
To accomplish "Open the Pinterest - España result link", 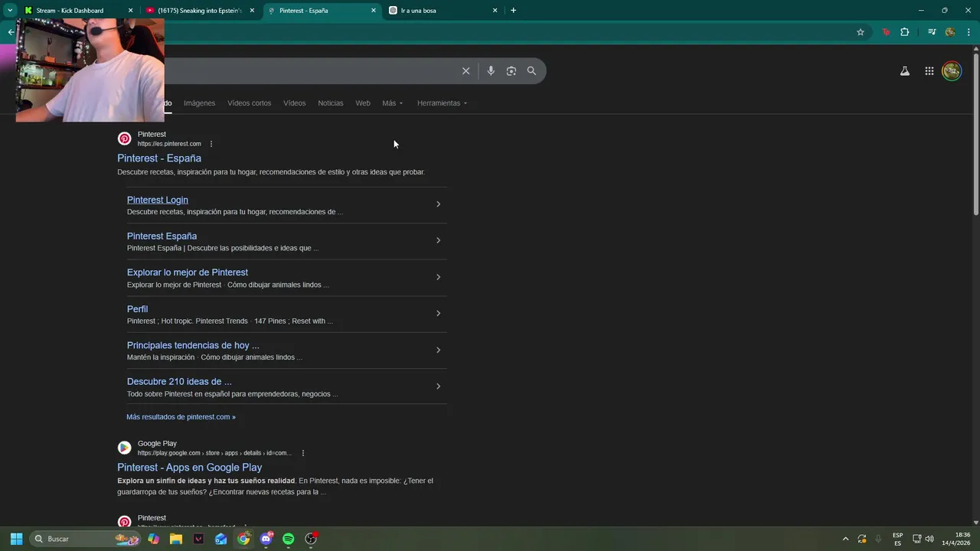I will coord(159,158).
